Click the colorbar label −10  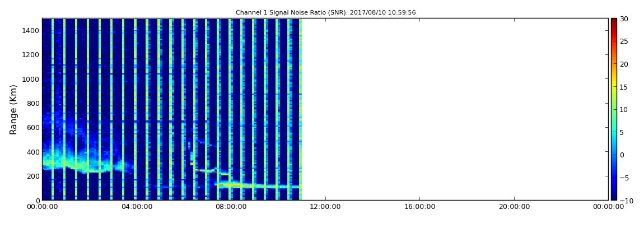click(626, 201)
